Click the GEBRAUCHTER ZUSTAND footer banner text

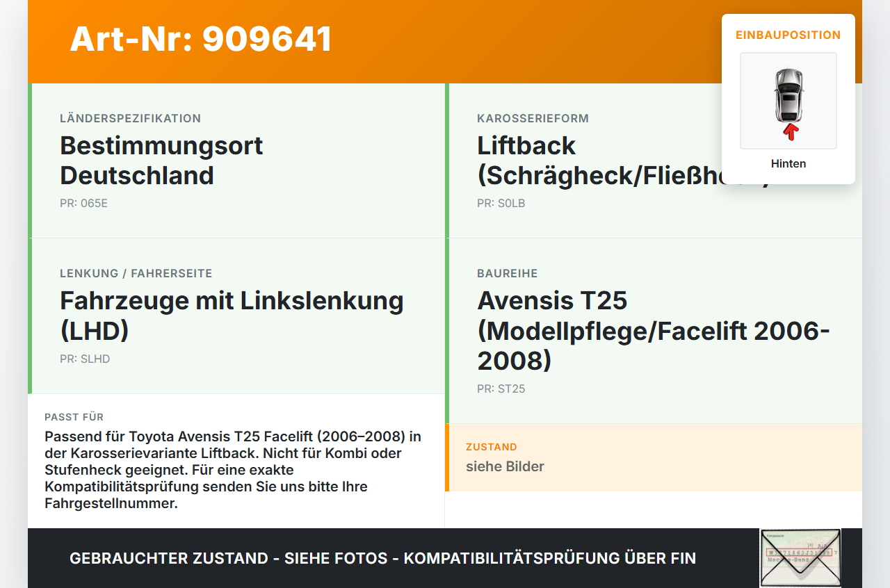point(382,558)
